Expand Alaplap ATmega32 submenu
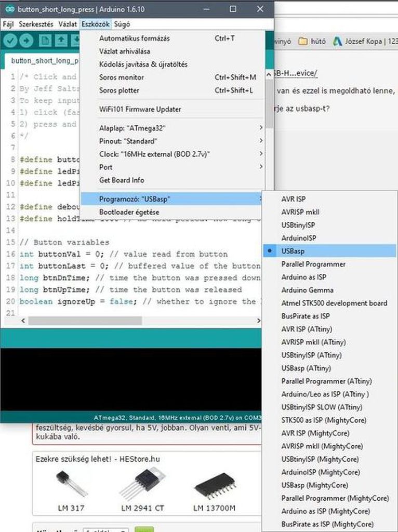Image resolution: width=398 pixels, height=532 pixels. 173,128
